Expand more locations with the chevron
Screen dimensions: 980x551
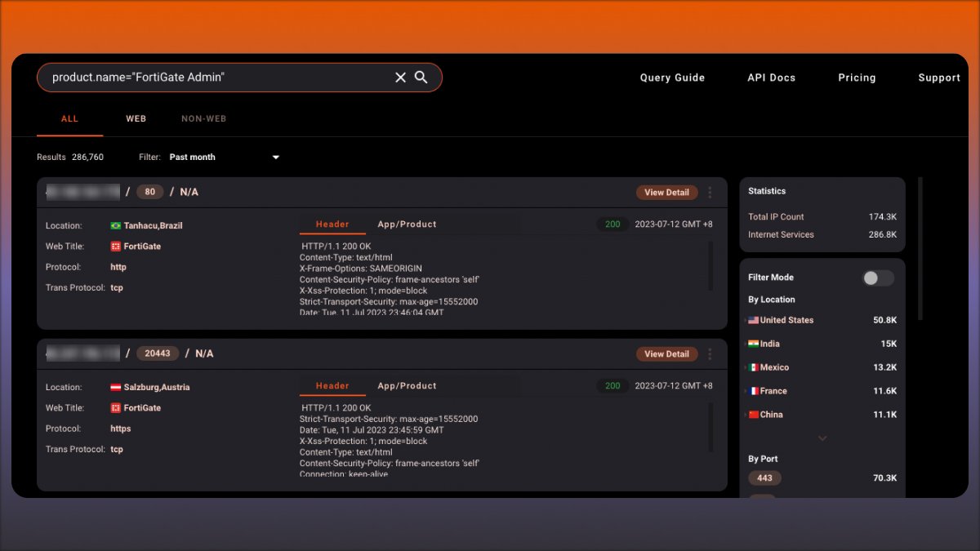tap(822, 438)
